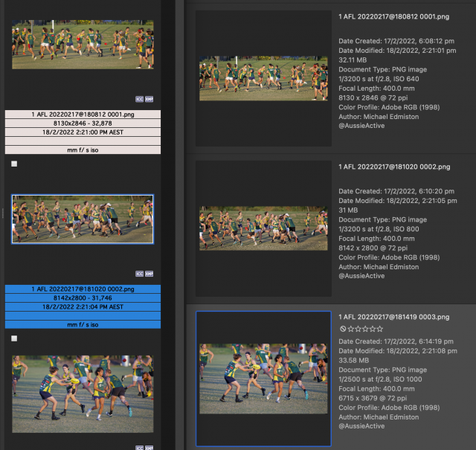Tick the checkbox below the 0002.png blue label rows

(x=14, y=338)
